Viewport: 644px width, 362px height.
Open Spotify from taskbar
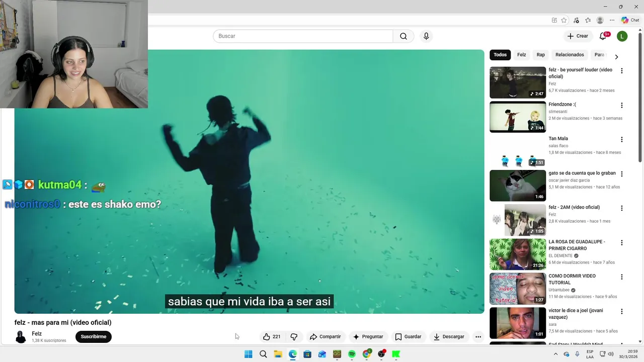352,354
